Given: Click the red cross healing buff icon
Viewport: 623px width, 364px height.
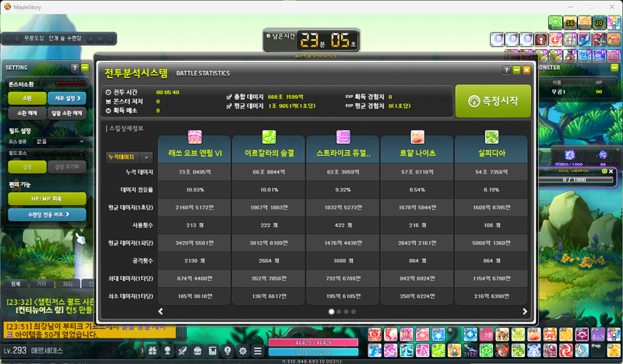Looking at the screenshot, I should coord(555,40).
